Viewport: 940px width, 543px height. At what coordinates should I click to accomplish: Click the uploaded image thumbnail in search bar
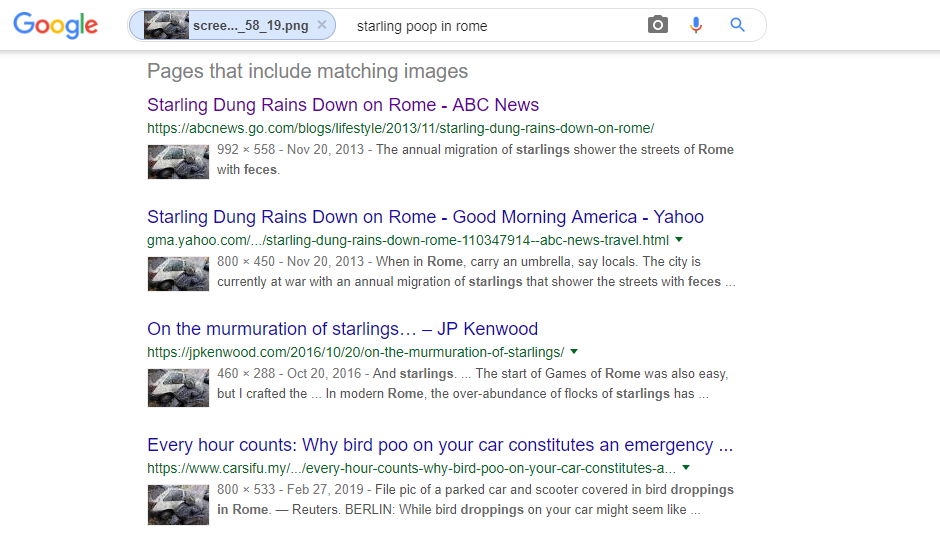167,25
